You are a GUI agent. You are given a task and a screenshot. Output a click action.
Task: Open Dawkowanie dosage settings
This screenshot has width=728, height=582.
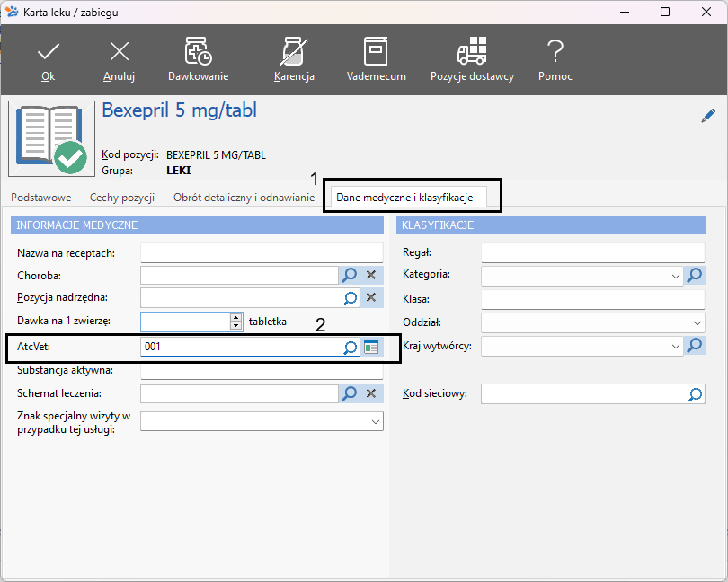point(199,59)
